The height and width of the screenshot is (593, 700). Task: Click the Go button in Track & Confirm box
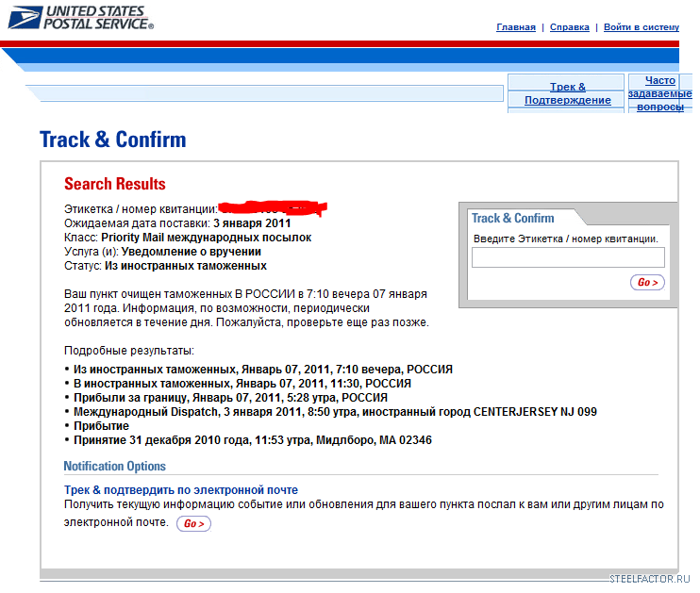click(647, 282)
